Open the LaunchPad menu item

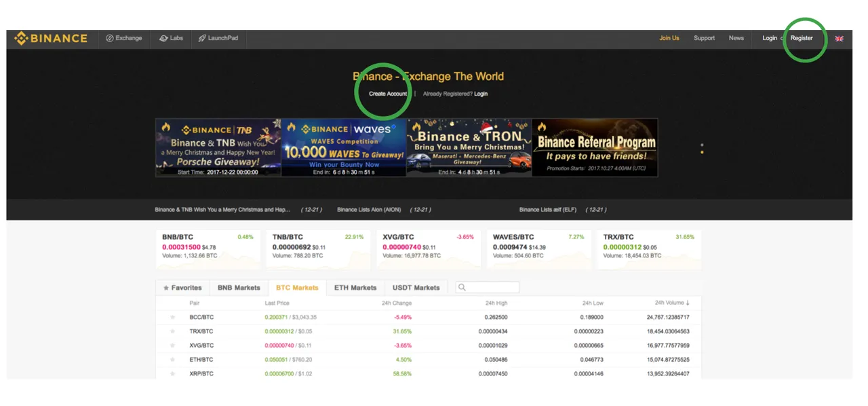click(x=218, y=38)
